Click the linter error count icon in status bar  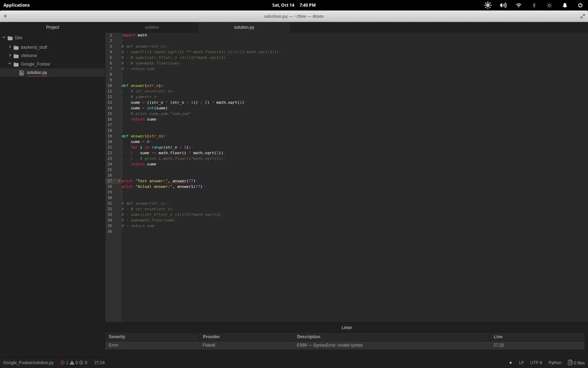pyautogui.click(x=63, y=363)
